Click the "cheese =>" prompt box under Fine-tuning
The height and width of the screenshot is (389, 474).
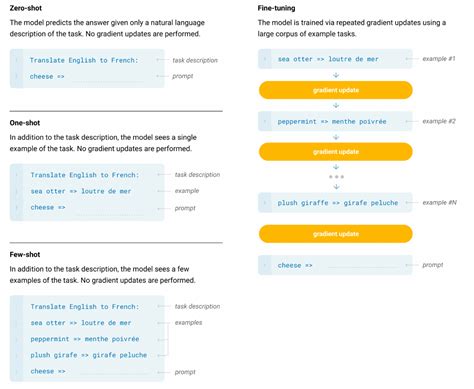coord(335,265)
